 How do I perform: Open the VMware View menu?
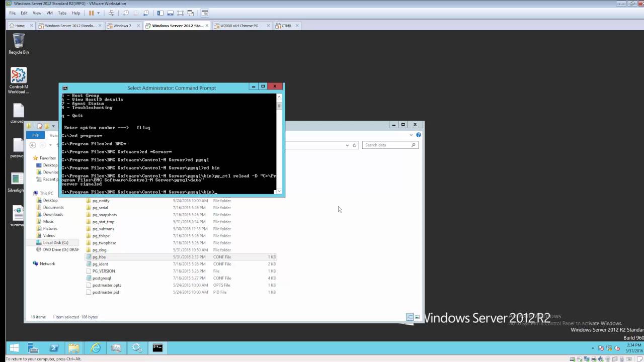point(37,13)
